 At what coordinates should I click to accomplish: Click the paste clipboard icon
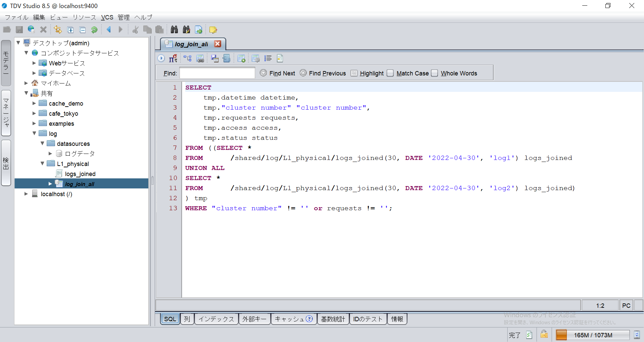[160, 30]
